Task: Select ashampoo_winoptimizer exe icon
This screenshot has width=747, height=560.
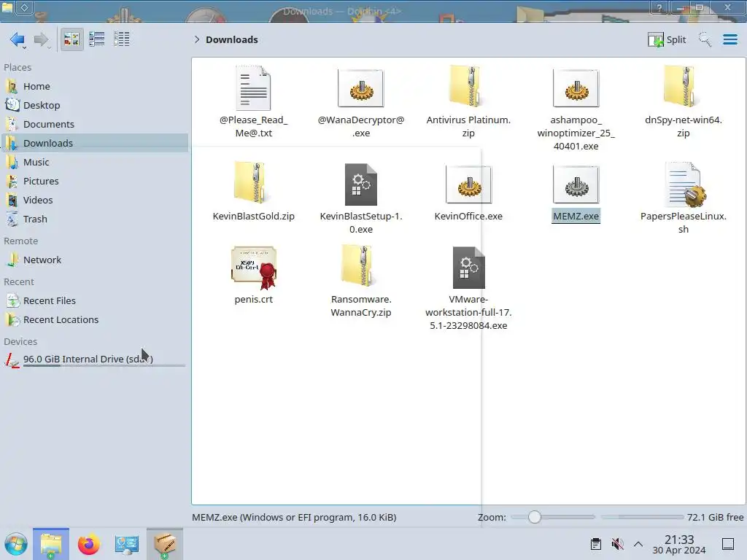Action: [x=576, y=88]
